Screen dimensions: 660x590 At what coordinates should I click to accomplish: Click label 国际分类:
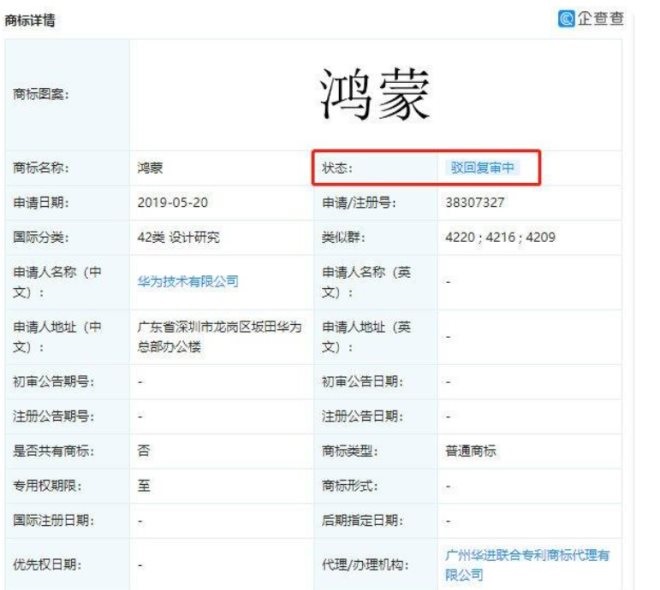click(41, 237)
